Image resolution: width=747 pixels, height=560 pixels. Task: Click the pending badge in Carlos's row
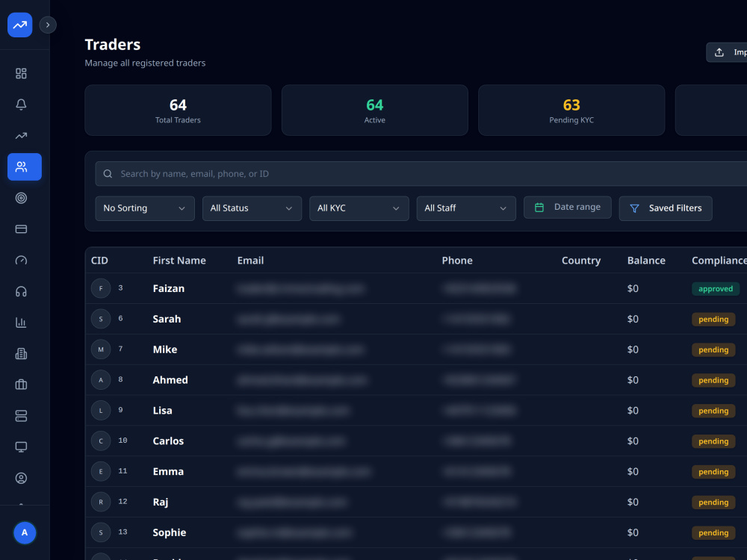pyautogui.click(x=713, y=441)
